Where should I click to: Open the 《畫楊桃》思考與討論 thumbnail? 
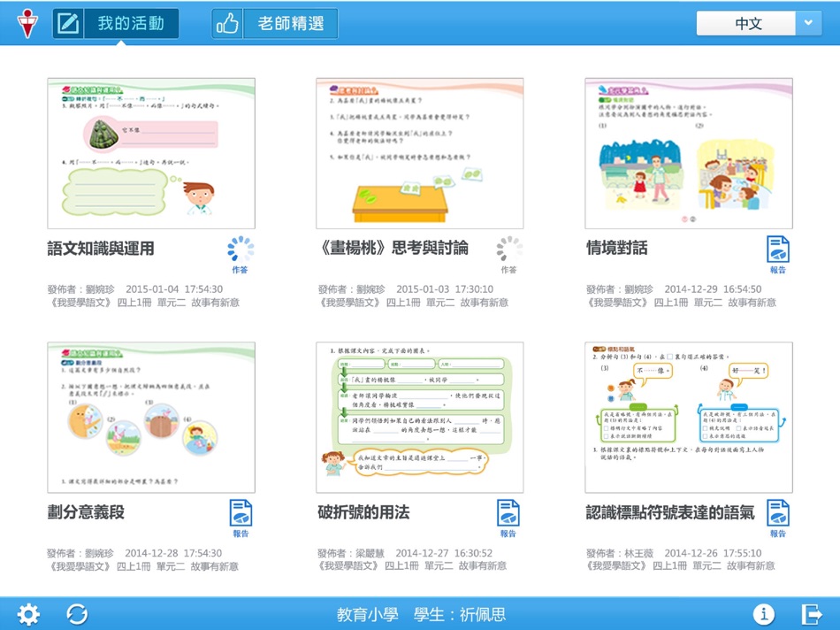(x=419, y=153)
